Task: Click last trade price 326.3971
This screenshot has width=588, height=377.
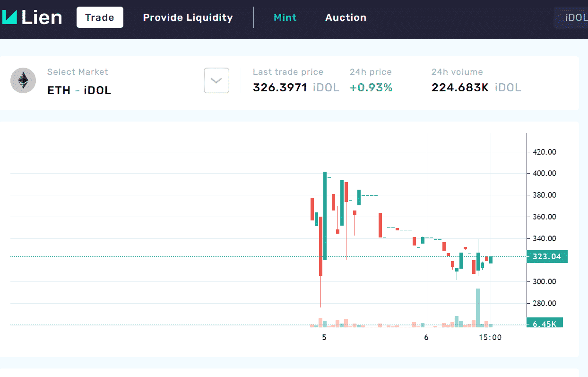Action: (280, 88)
